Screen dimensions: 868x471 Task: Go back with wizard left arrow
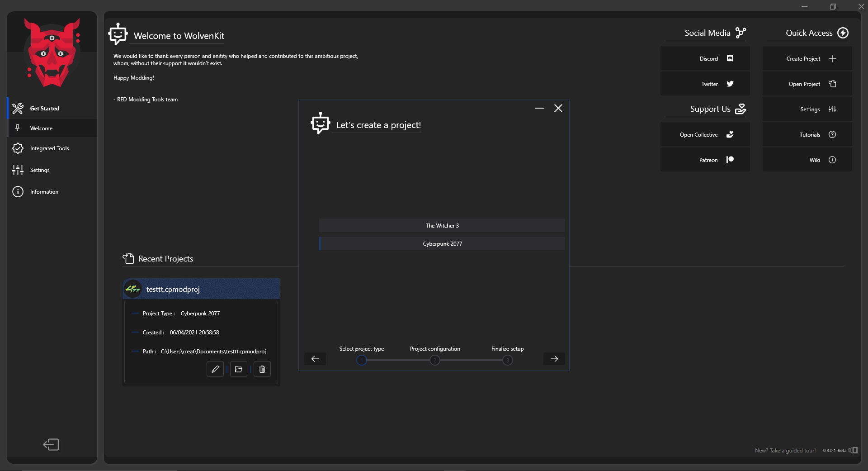(315, 359)
